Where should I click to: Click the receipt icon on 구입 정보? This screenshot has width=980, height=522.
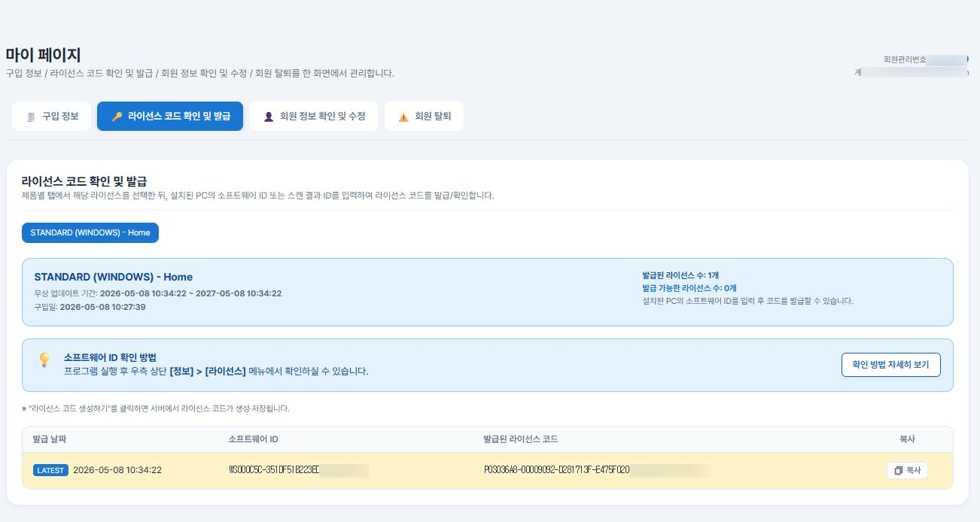30,117
